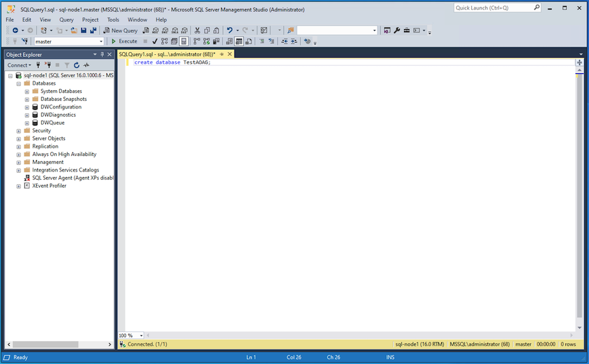Click the Refresh icon in Object Explorer

tap(77, 65)
